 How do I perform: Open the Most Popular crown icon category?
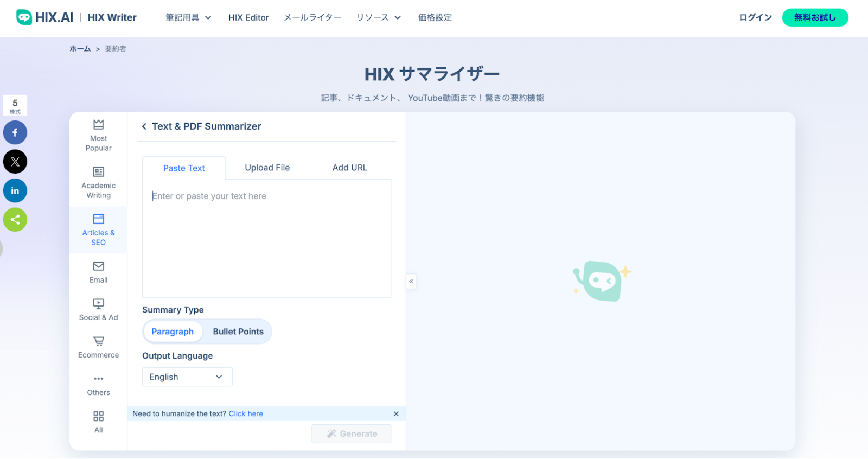pos(98,125)
